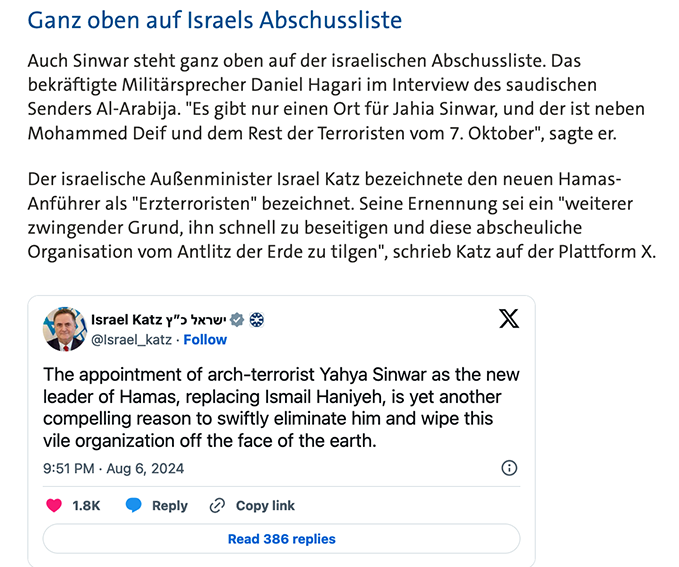The image size is (679, 567).
Task: Open the tweet info icon
Action: coord(508,468)
